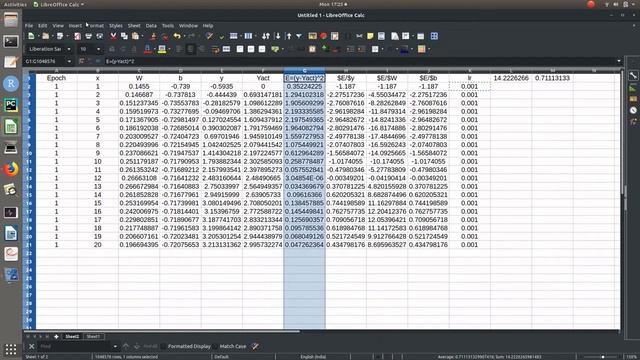Click the New spreadsheet icon in toolbar

click(x=31, y=36)
